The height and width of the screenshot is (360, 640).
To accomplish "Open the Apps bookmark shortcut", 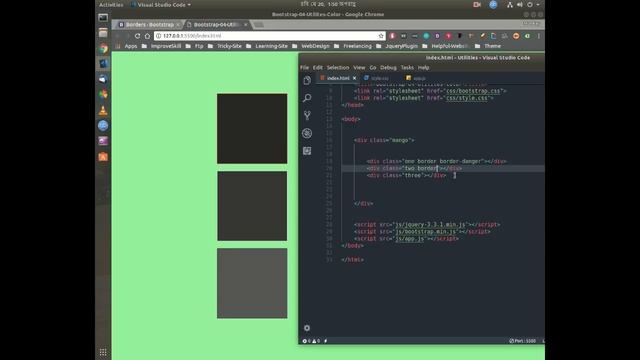I will click(127, 46).
